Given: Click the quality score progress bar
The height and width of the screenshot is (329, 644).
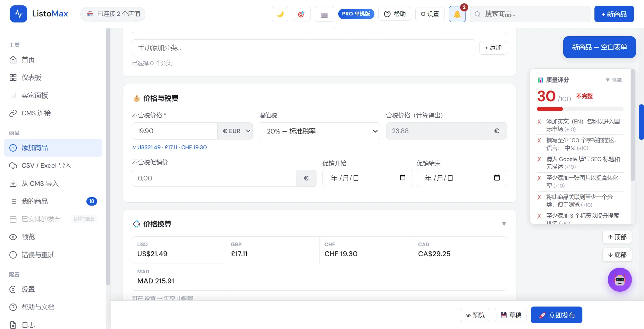Looking at the screenshot, I should 580,109.
